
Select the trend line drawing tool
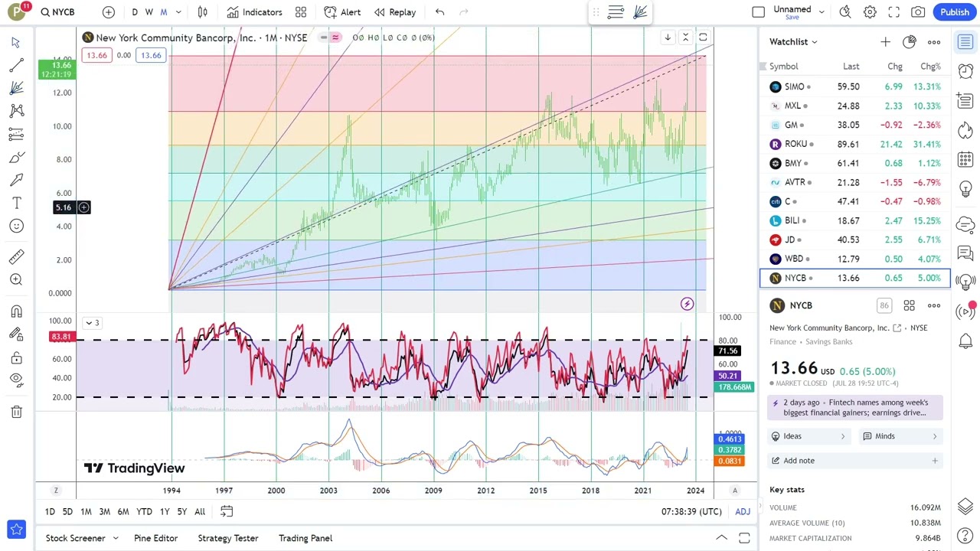(x=16, y=66)
